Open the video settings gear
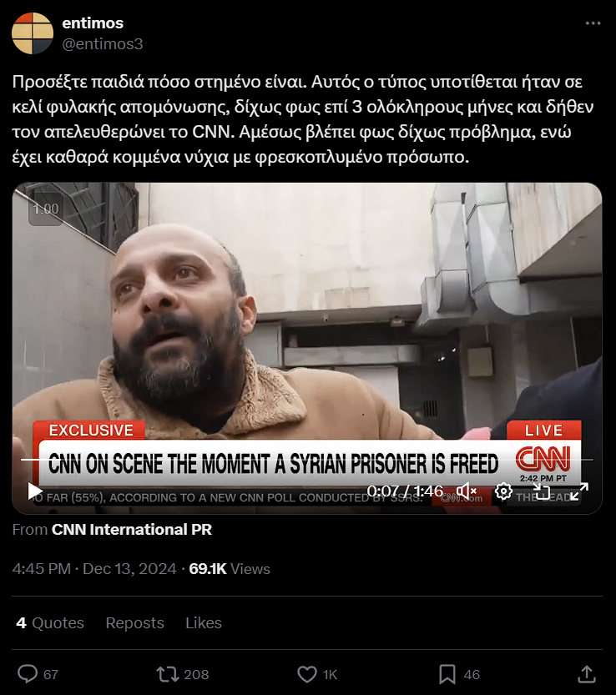 (503, 491)
